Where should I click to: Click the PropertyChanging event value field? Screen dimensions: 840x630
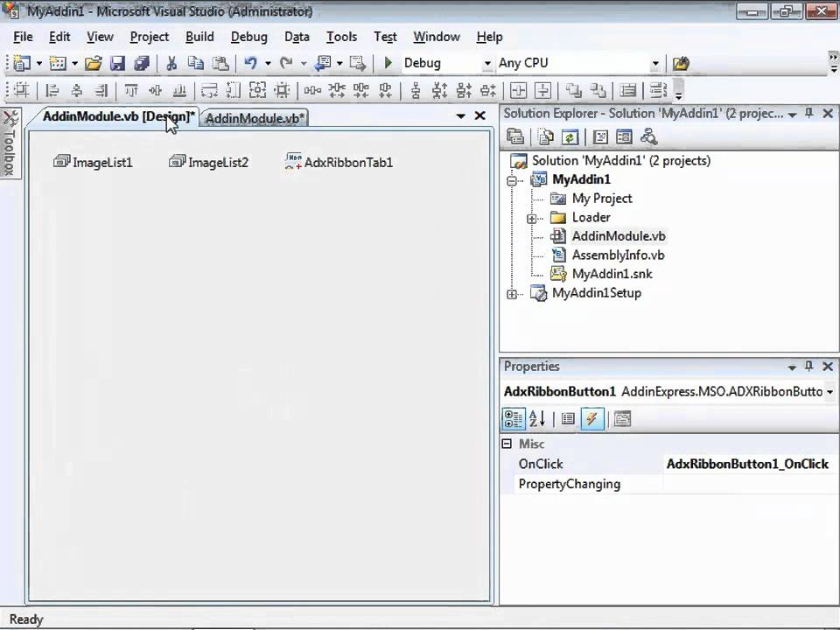pos(750,484)
